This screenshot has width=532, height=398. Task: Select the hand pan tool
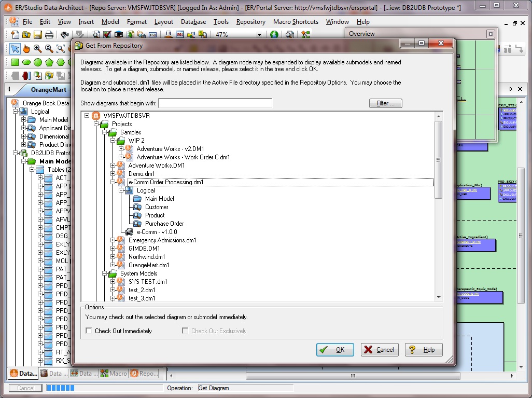26,49
